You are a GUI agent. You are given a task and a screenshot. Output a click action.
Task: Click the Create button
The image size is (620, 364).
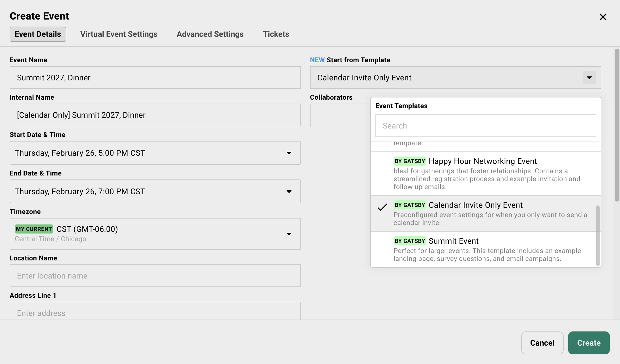click(x=588, y=343)
